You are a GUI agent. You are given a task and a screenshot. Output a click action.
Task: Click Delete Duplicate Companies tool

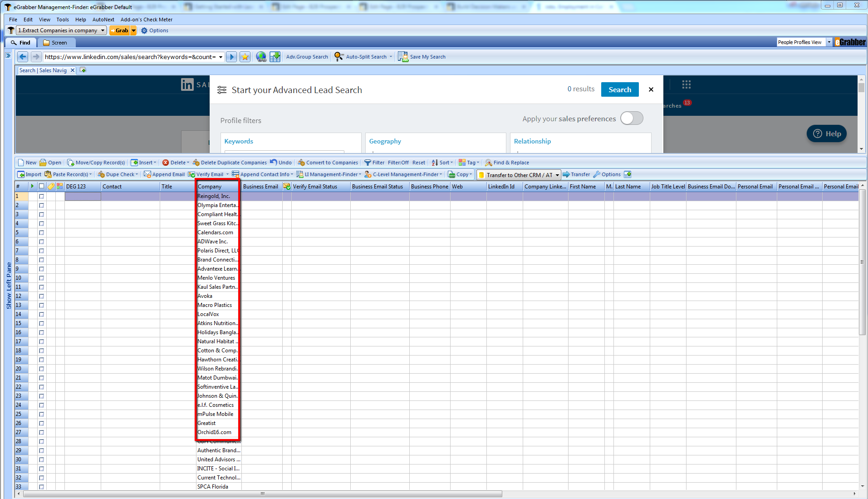[230, 163]
